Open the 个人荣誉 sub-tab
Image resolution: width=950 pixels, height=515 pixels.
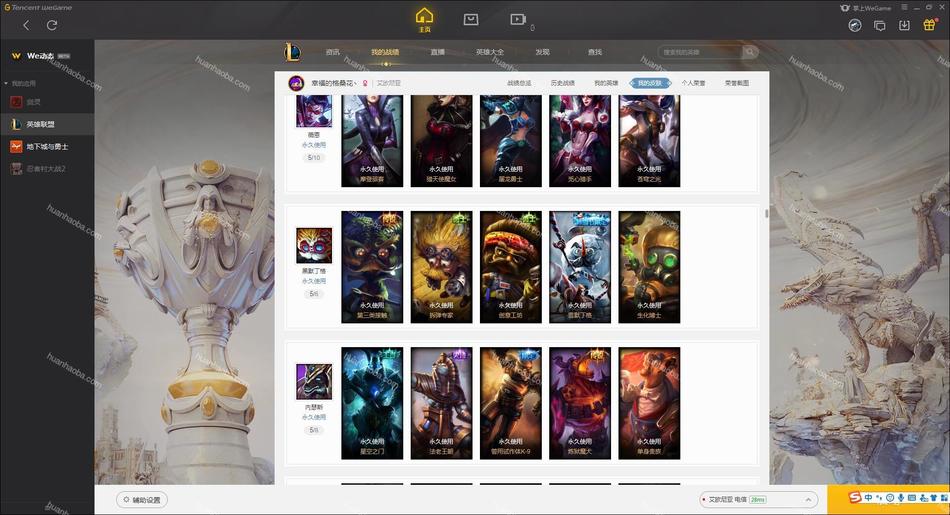693,83
